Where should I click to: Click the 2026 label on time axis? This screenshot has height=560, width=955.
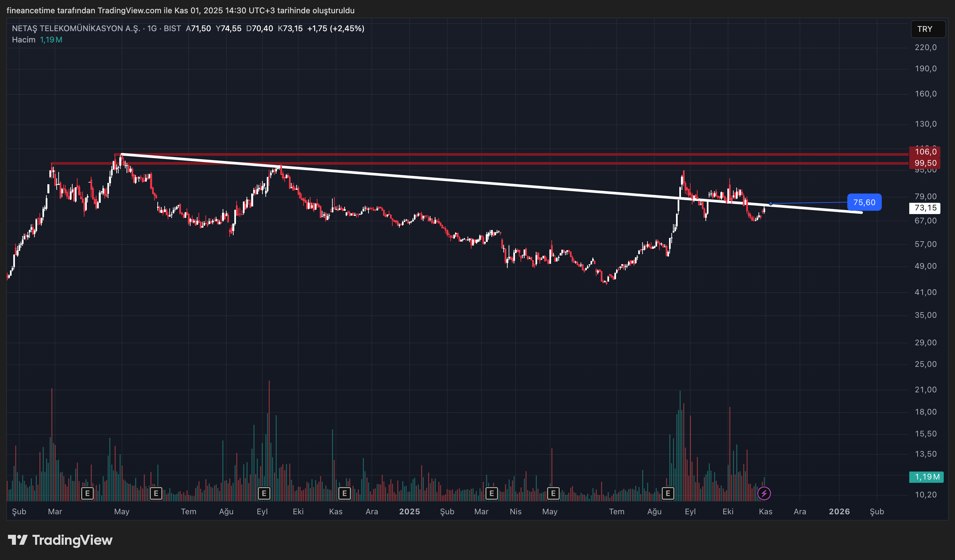(x=839, y=512)
